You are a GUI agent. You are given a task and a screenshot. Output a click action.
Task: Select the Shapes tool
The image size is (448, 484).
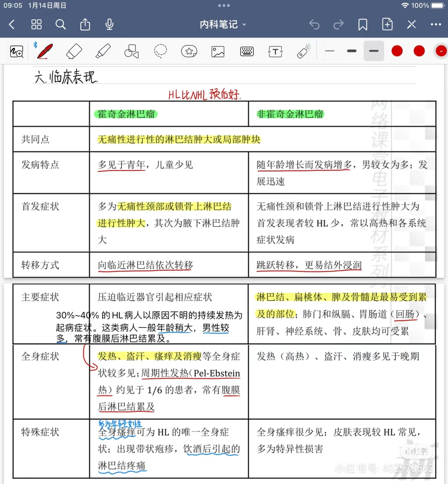(132, 51)
